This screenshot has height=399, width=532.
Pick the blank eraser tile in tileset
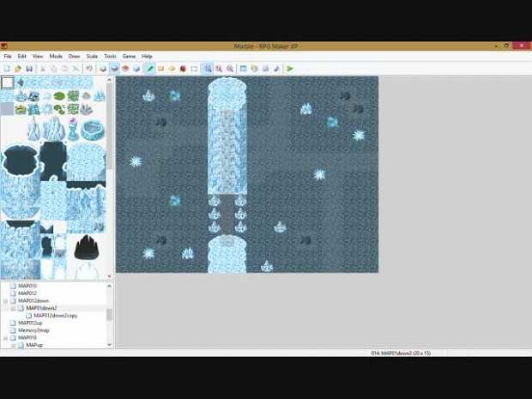click(x=7, y=82)
